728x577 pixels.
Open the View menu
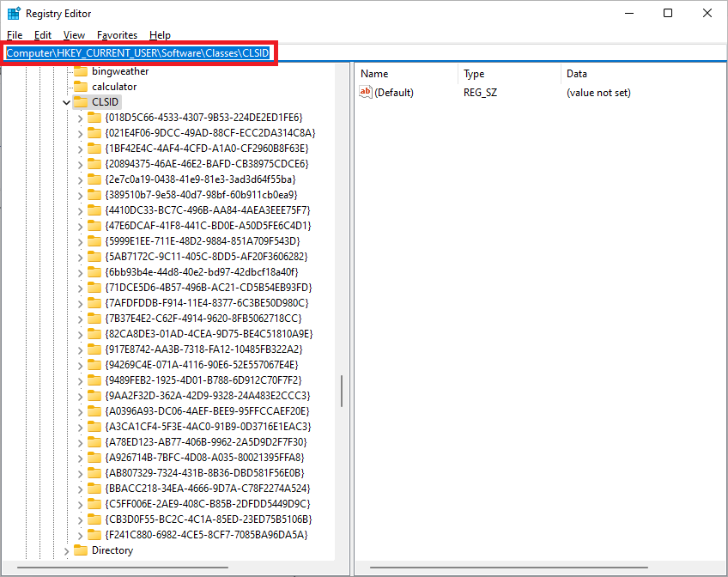75,35
